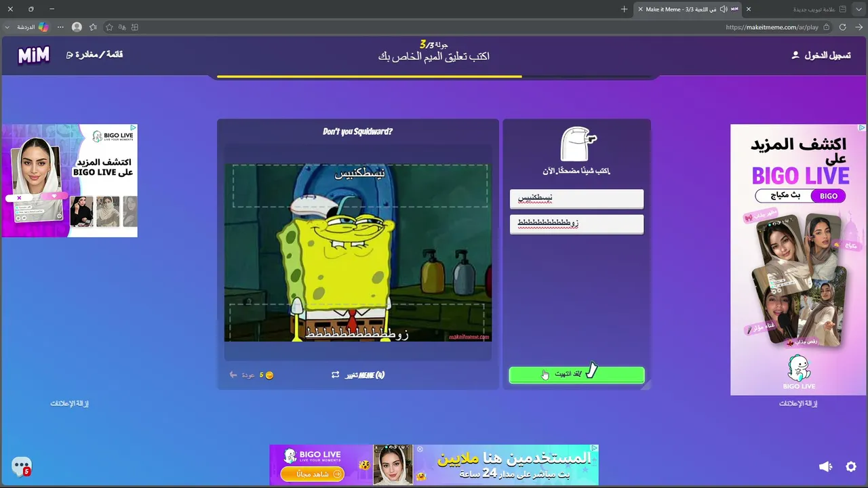Image resolution: width=868 pixels, height=488 pixels.
Task: Click AdChoices icon on the left ad
Action: click(134, 127)
